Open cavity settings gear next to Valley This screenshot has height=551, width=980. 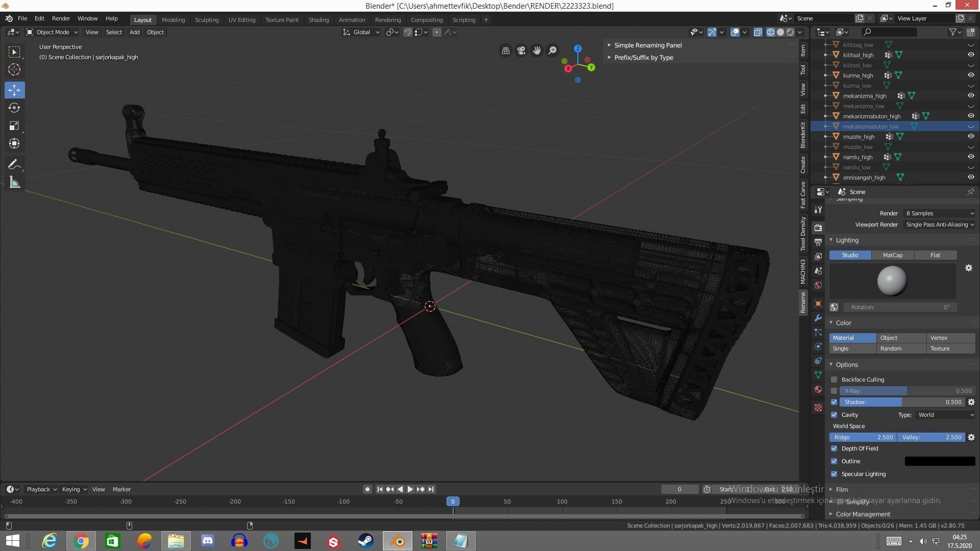[971, 437]
